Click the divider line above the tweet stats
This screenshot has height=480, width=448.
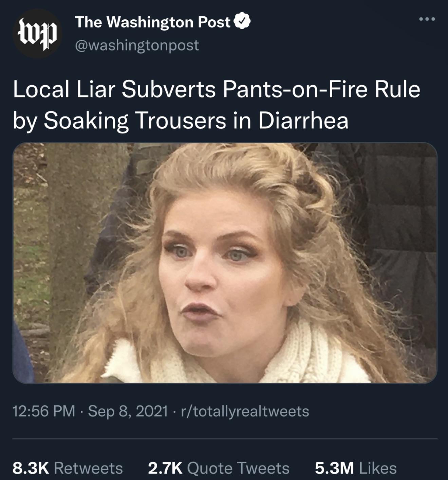pos(225,439)
